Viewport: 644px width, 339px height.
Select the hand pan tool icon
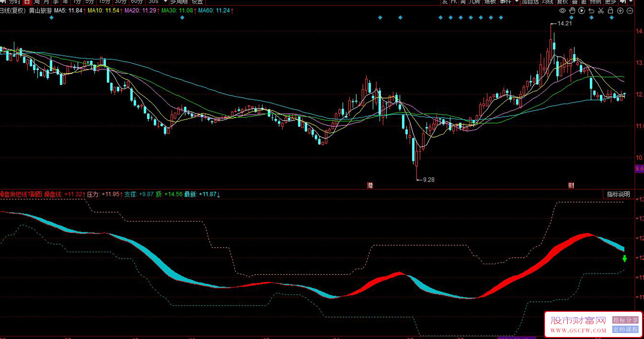[572, 10]
